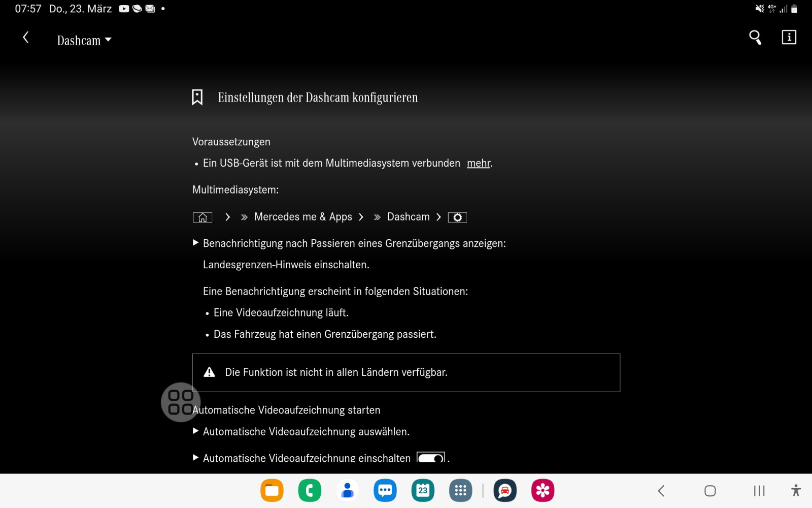Open the app drawer grid icon
This screenshot has height=508, width=812.
click(x=460, y=491)
